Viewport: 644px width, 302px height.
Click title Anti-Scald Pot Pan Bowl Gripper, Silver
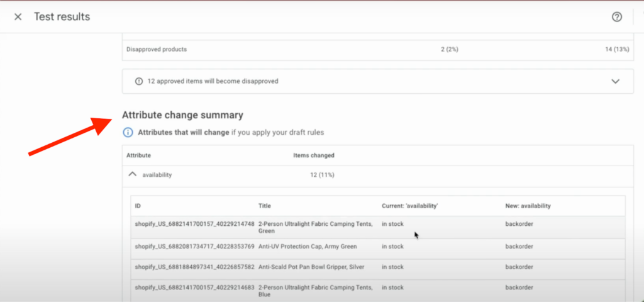311,267
